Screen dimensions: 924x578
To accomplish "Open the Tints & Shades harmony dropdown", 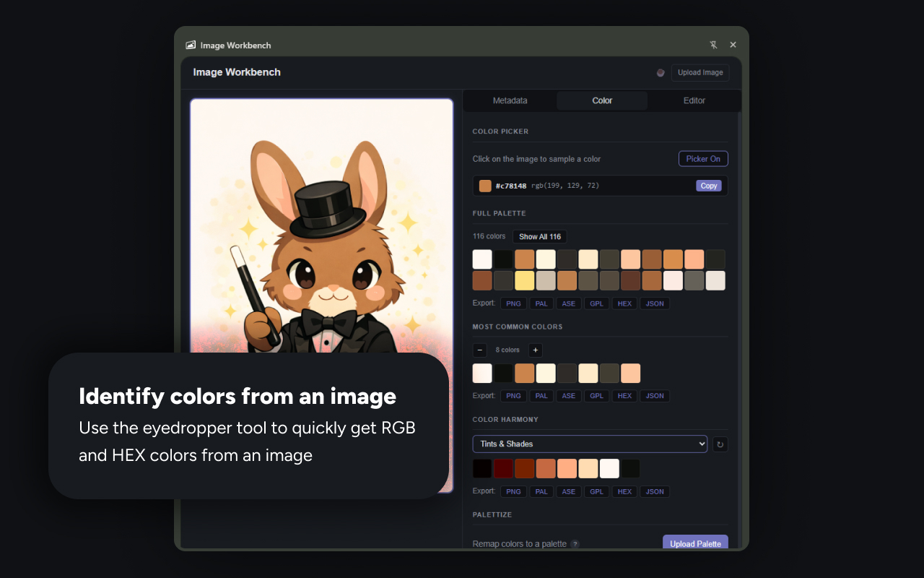I will click(x=590, y=444).
